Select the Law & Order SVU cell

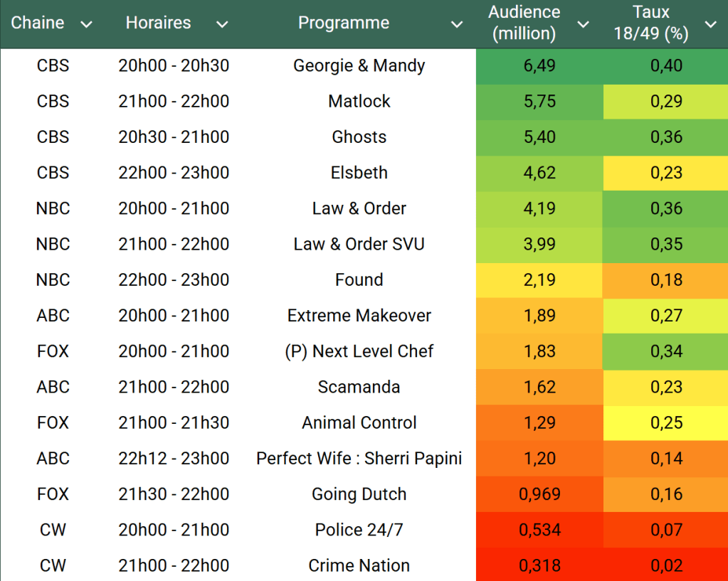point(359,244)
